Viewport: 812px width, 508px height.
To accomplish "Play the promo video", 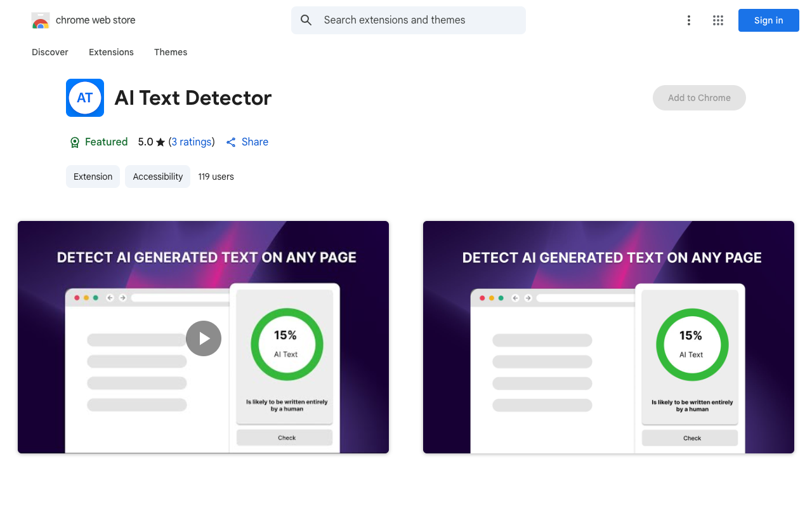I will point(204,338).
